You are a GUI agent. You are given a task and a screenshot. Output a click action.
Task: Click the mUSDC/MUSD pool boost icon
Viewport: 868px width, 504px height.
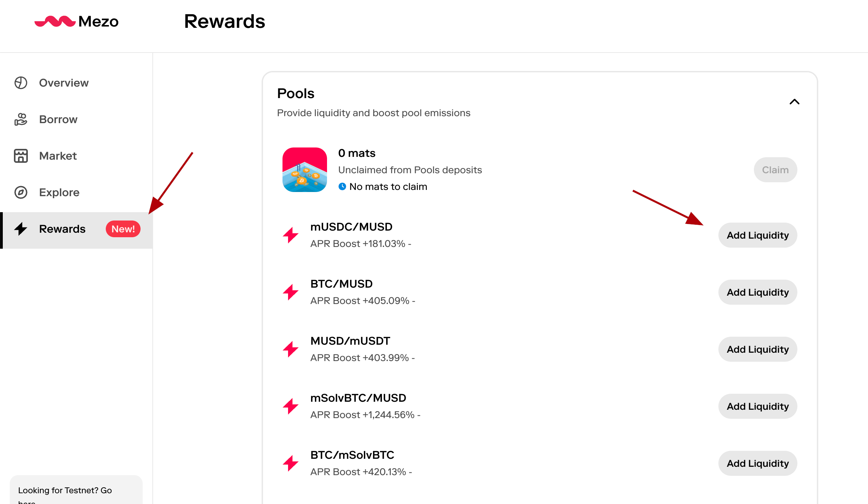290,235
